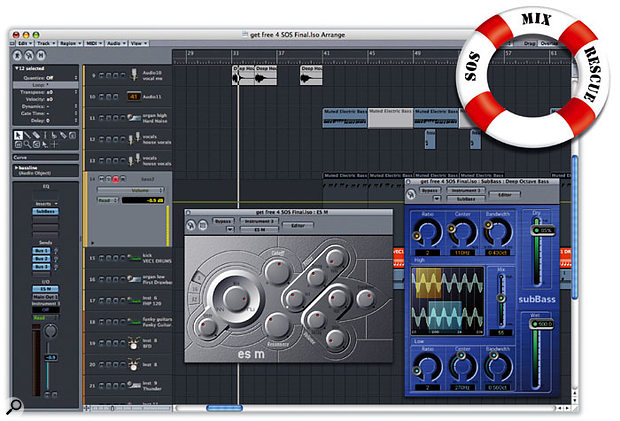Image resolution: width=620 pixels, height=421 pixels.
Task: Click the Mix slider in subBass
Action: pyautogui.click(x=501, y=298)
